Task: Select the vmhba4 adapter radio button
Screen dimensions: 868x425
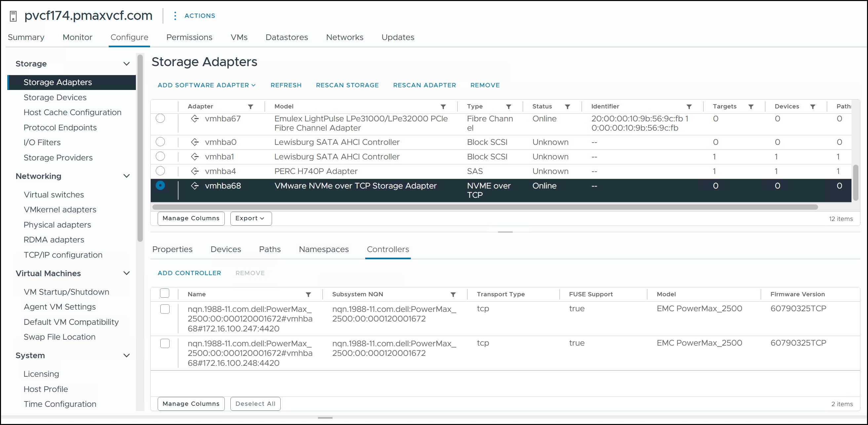Action: tap(160, 171)
